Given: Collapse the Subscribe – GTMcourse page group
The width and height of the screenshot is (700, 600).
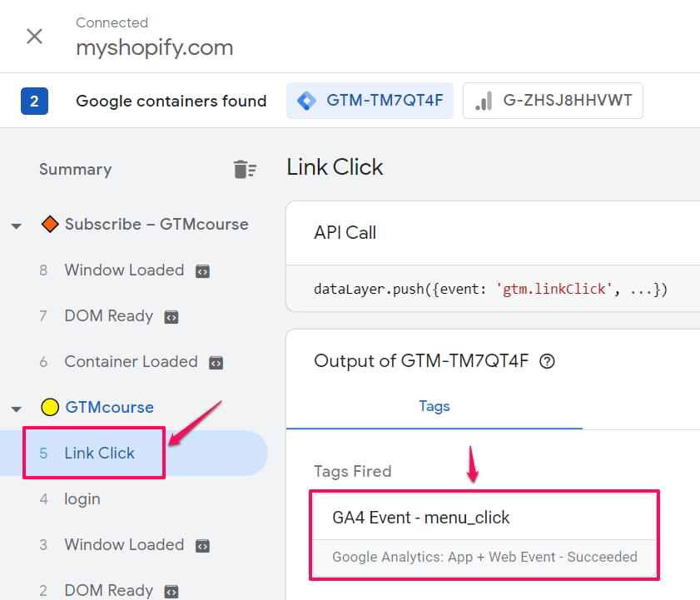Looking at the screenshot, I should [x=17, y=226].
